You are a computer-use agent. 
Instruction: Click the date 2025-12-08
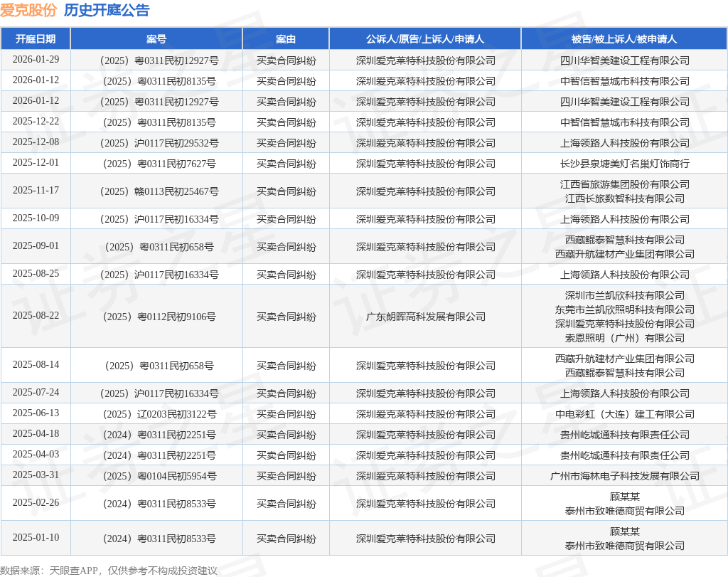[x=36, y=142]
